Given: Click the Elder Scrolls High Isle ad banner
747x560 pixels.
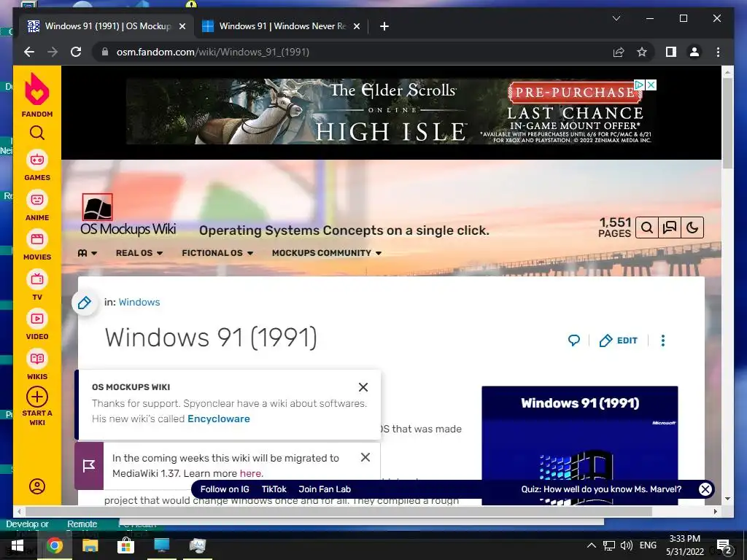Looking at the screenshot, I should point(391,112).
